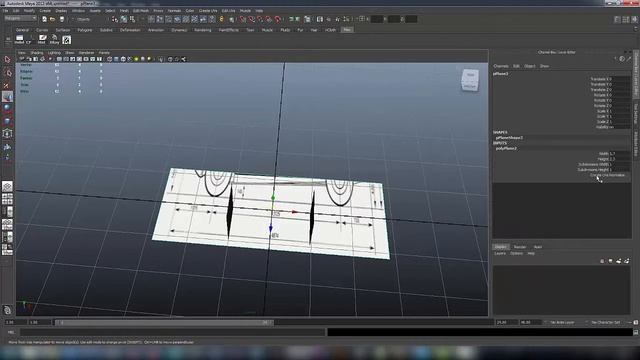Viewport: 640px width, 360px height.
Task: Click the Rotate Y attribute label
Action: pos(602,100)
